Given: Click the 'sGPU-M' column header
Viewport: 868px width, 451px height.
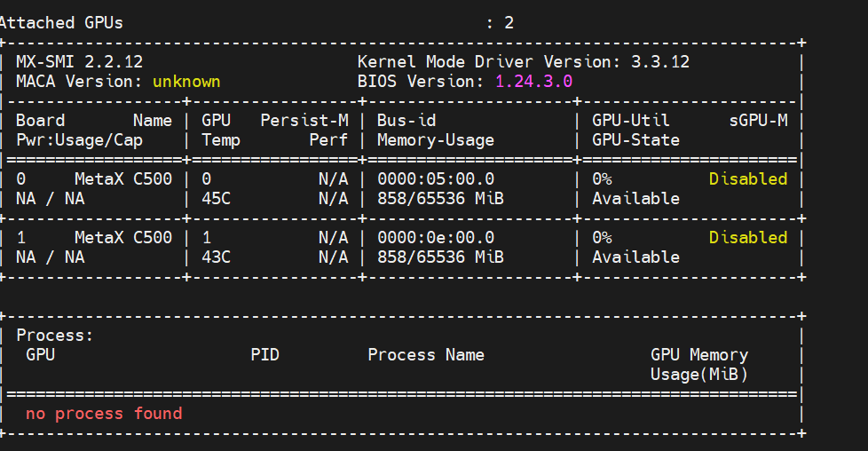Looking at the screenshot, I should point(758,121).
